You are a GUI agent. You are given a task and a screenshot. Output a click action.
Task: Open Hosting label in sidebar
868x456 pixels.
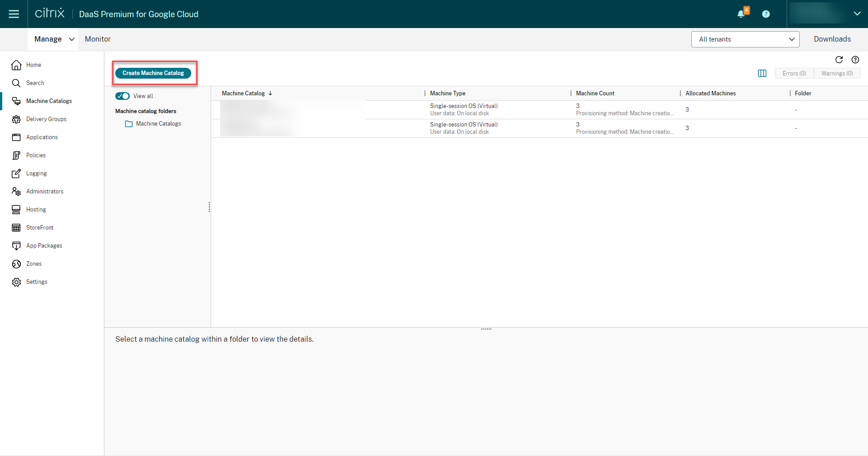tap(36, 210)
